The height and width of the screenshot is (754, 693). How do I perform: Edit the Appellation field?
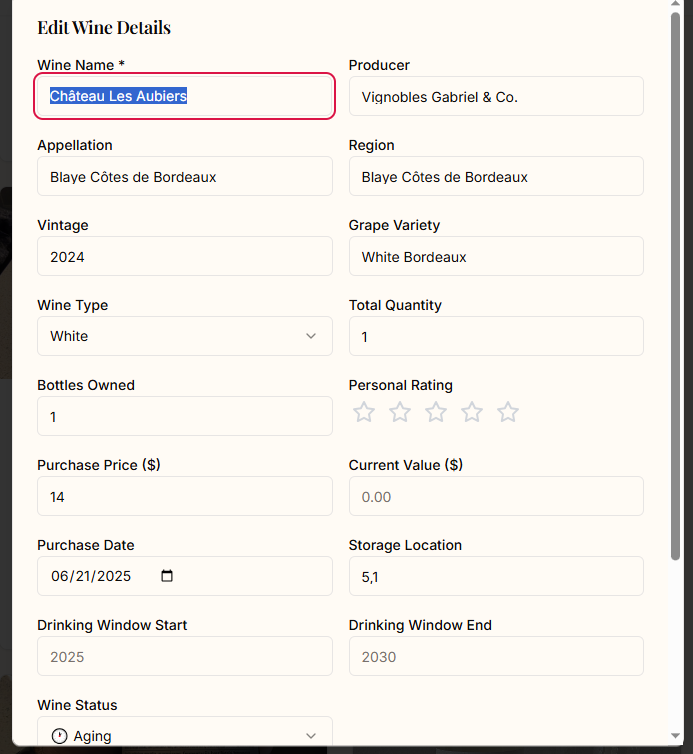pyautogui.click(x=185, y=176)
